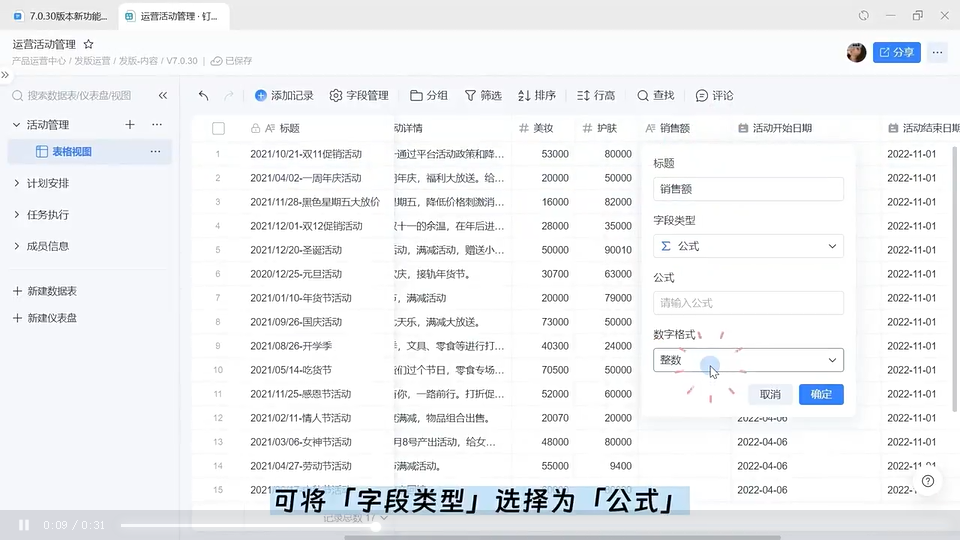Click the video progress bar
960x540 pixels.
coord(450,525)
